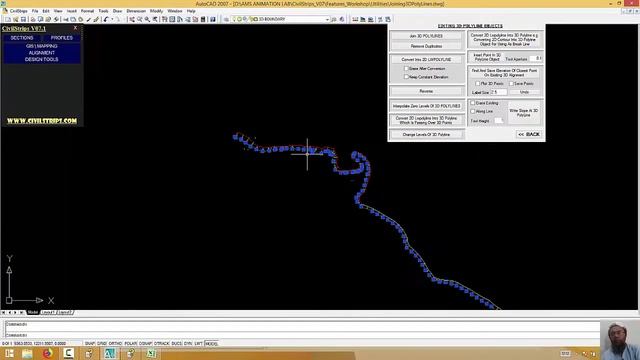640x360 pixels.
Task: Click the Windows Start button
Action: point(9,353)
